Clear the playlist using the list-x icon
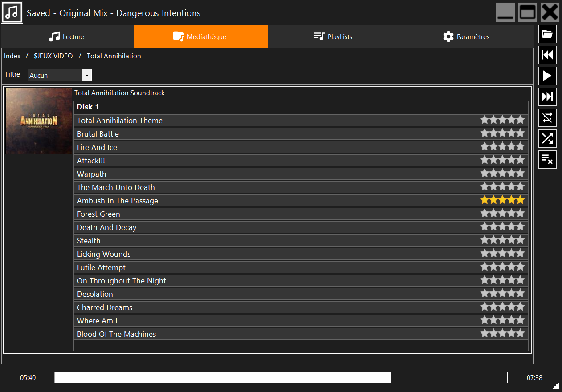Viewport: 562px width, 392px height. [x=547, y=160]
